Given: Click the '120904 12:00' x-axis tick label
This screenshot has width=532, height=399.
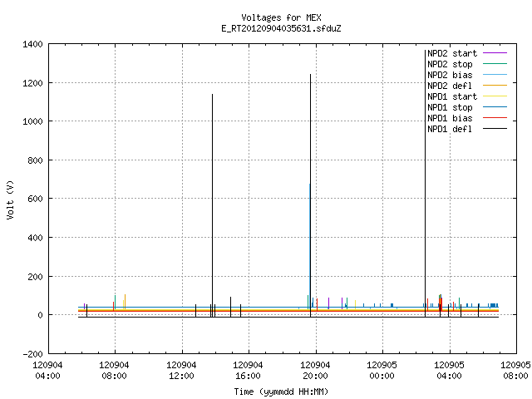Looking at the screenshot, I should [181, 371].
